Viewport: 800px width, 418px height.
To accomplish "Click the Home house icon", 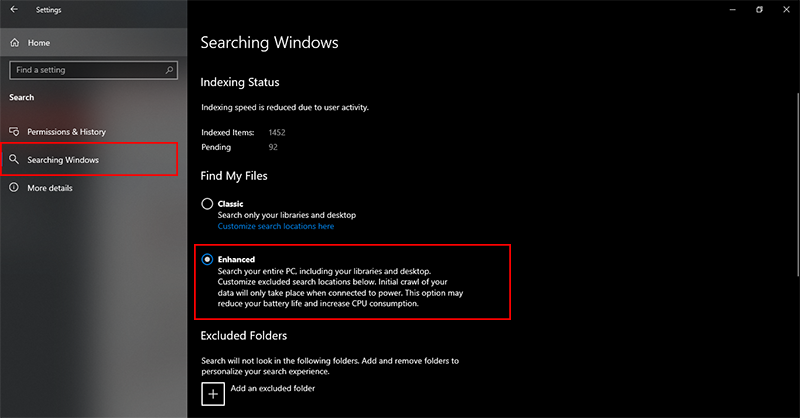I will 15,42.
